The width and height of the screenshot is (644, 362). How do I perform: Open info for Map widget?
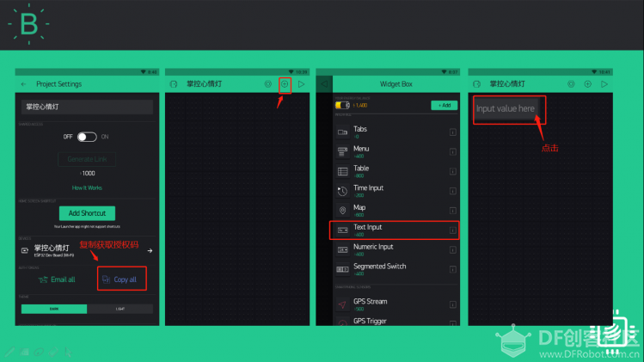click(452, 211)
